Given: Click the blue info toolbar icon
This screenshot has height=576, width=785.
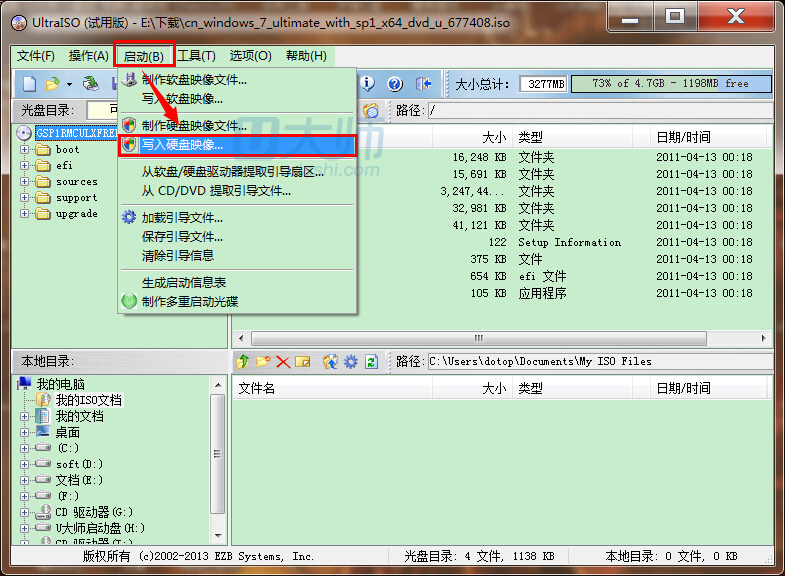Looking at the screenshot, I should pyautogui.click(x=367, y=84).
